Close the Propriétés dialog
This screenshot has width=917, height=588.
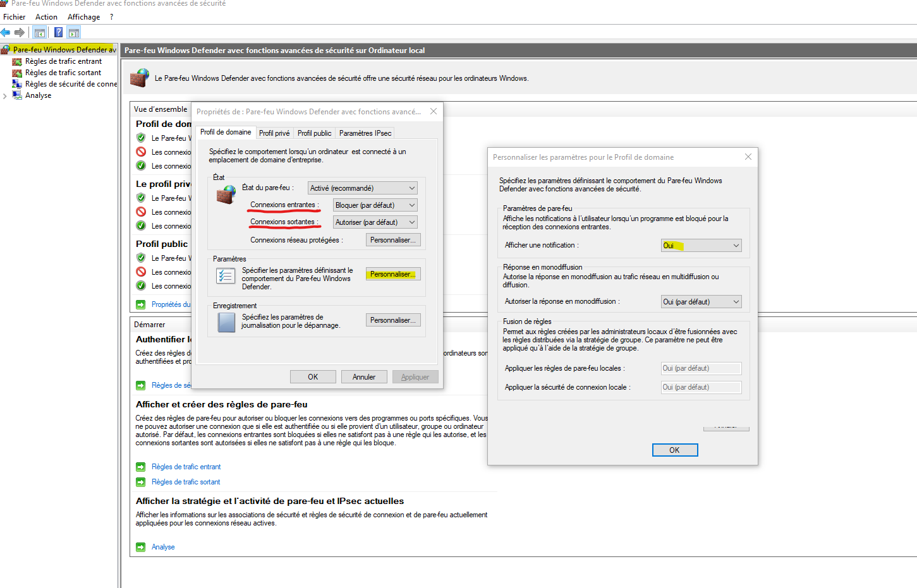(434, 111)
